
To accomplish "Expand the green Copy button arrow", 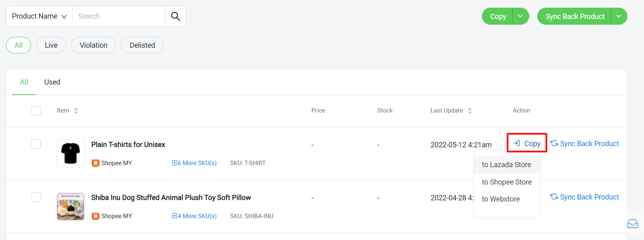I will coord(520,16).
